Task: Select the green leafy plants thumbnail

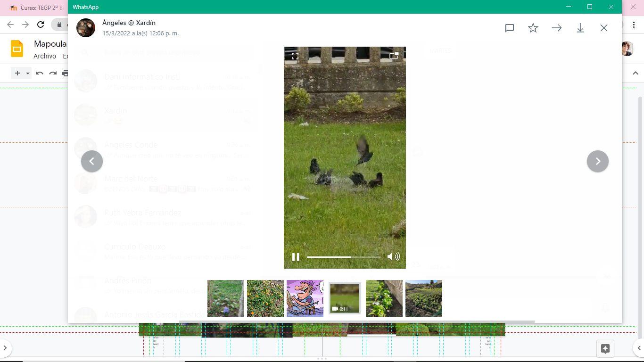Action: [384, 298]
